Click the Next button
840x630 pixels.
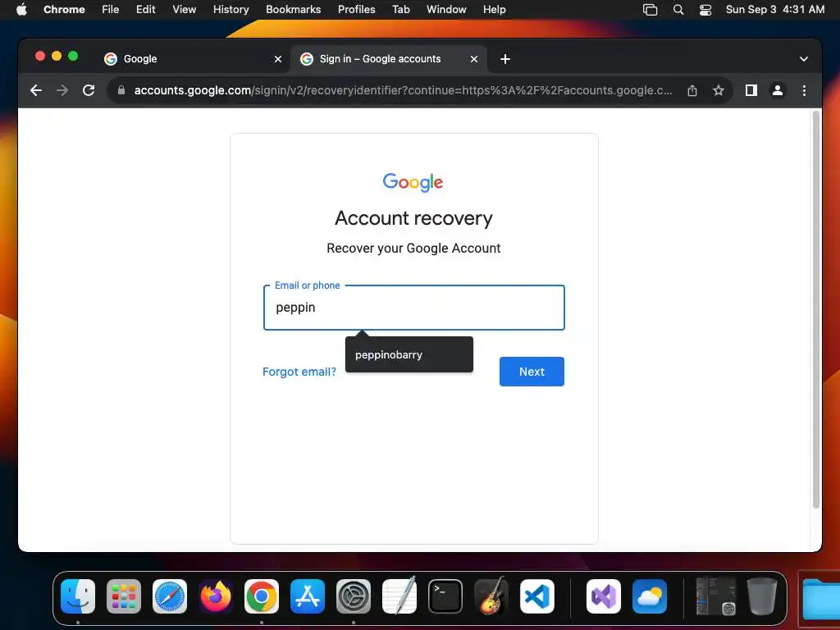click(532, 372)
